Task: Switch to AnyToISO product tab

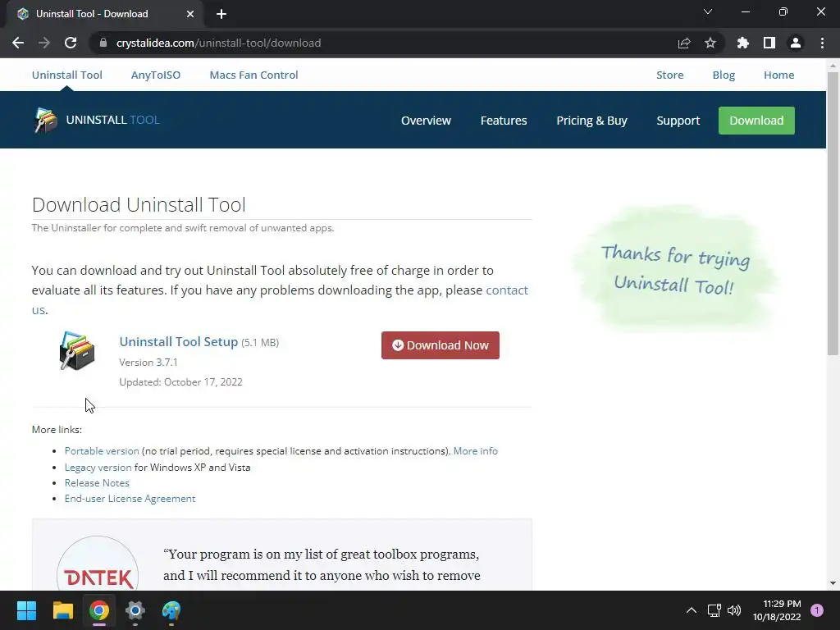Action: point(156,75)
